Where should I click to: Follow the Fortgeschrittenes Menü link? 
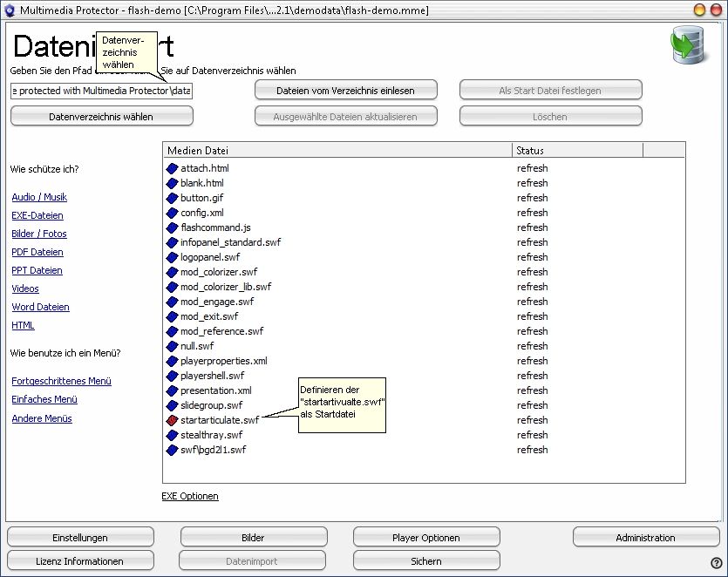pos(61,381)
